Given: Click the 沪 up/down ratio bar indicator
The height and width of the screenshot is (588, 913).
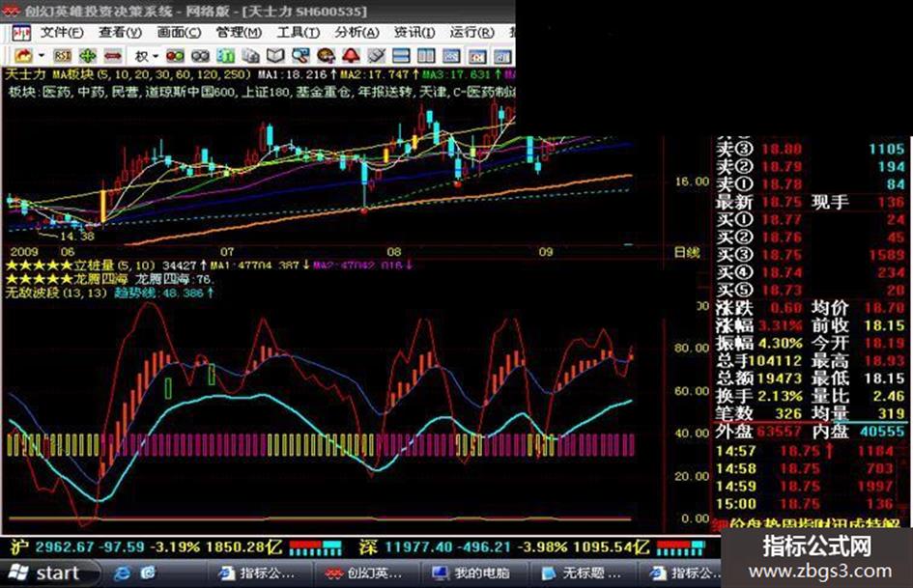Looking at the screenshot, I should pyautogui.click(x=315, y=547).
